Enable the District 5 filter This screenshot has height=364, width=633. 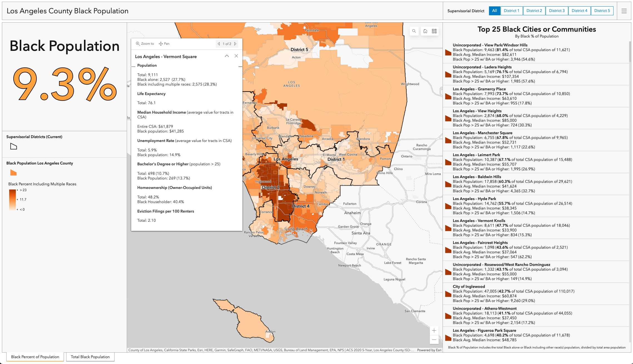tap(602, 11)
